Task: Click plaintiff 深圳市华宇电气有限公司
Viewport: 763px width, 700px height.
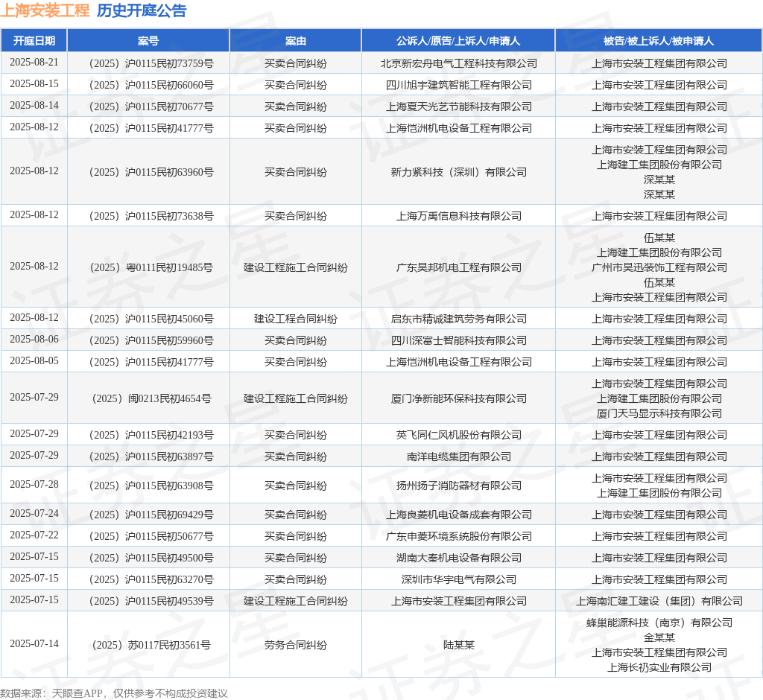Action: (458, 579)
